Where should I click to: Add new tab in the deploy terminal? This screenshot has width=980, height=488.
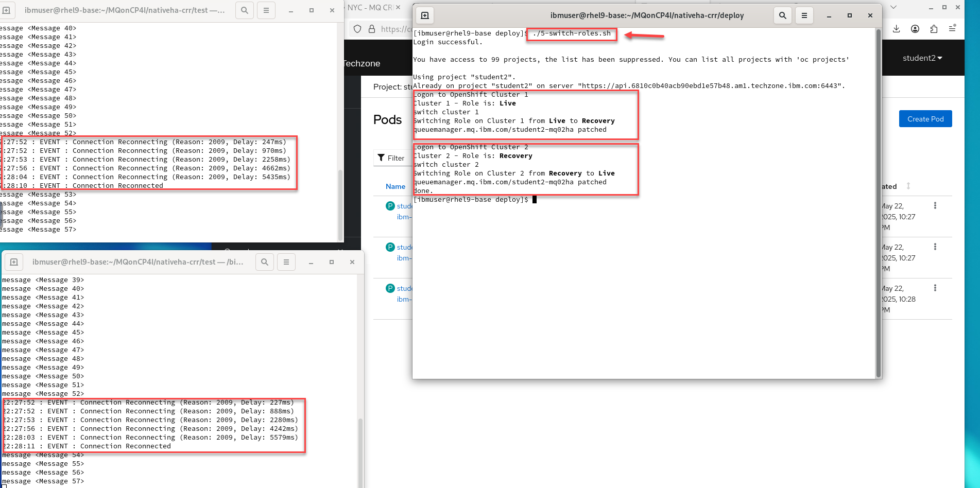tap(425, 15)
